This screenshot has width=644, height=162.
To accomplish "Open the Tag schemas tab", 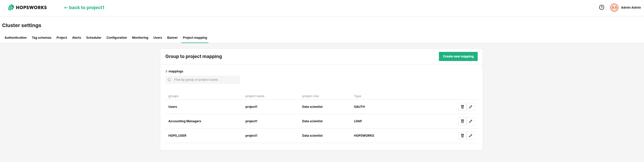I will pyautogui.click(x=41, y=38).
